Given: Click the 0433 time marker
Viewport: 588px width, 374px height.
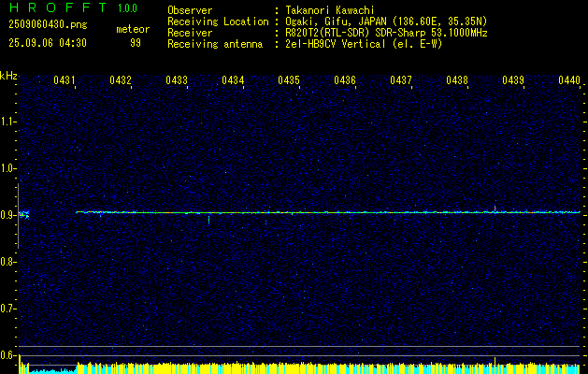Looking at the screenshot, I should (177, 79).
